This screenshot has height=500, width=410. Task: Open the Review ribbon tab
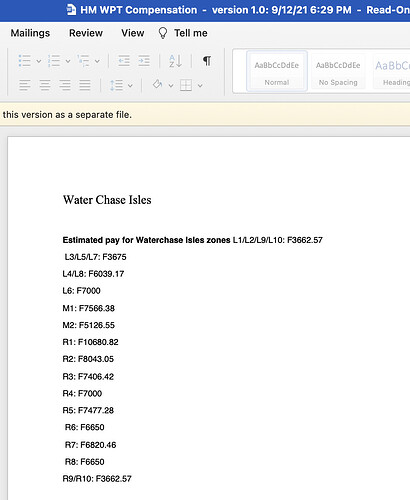86,33
